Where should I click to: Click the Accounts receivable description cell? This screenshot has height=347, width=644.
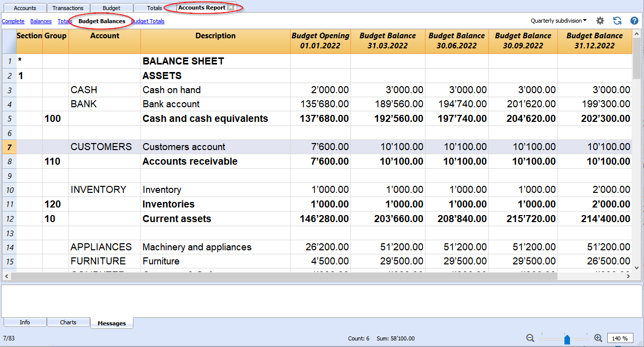pos(216,162)
